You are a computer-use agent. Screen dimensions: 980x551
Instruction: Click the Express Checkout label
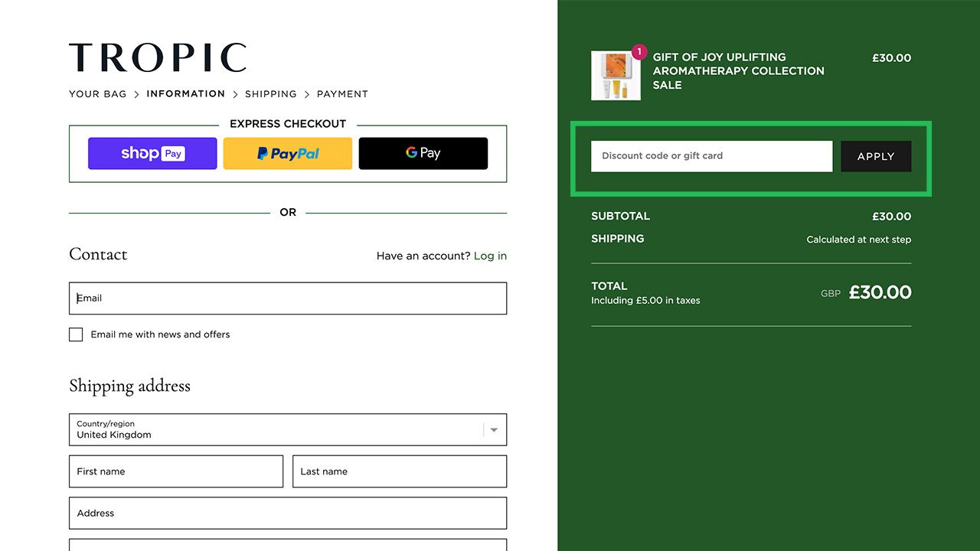click(x=288, y=123)
